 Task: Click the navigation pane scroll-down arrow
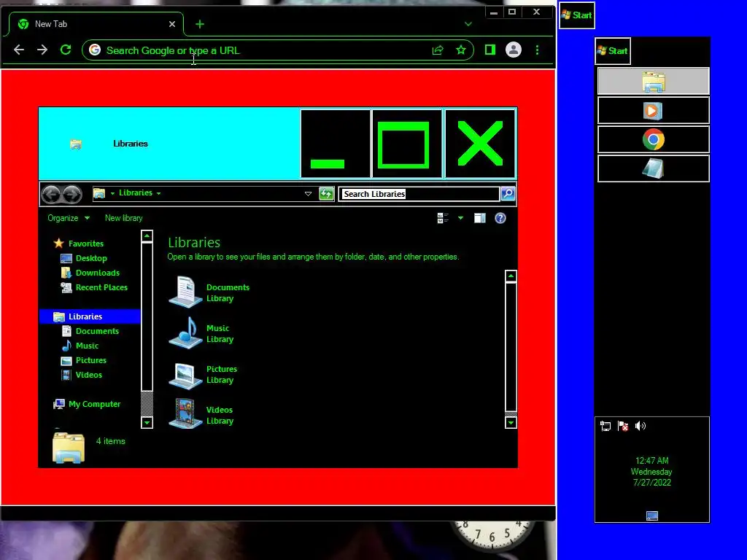coord(147,422)
